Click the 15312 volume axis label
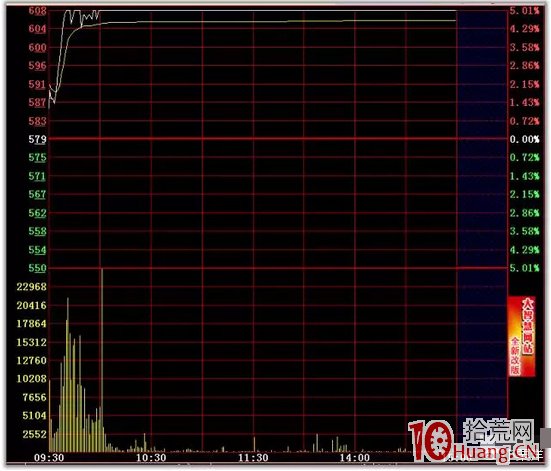 point(32,342)
